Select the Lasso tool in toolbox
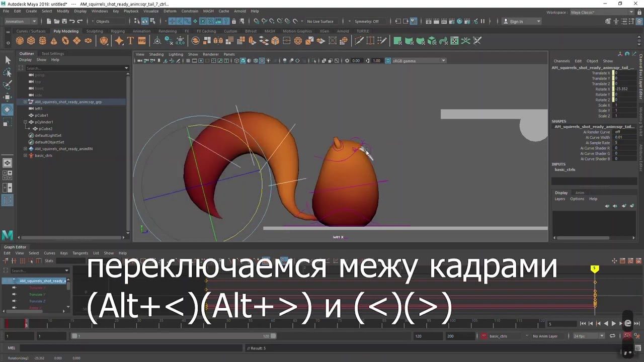Image resolution: width=644 pixels, height=362 pixels. (8, 73)
